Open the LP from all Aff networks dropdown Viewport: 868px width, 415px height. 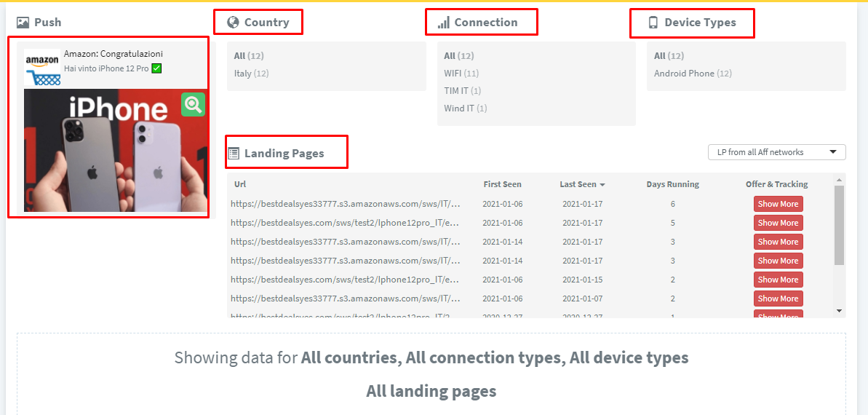coord(776,152)
